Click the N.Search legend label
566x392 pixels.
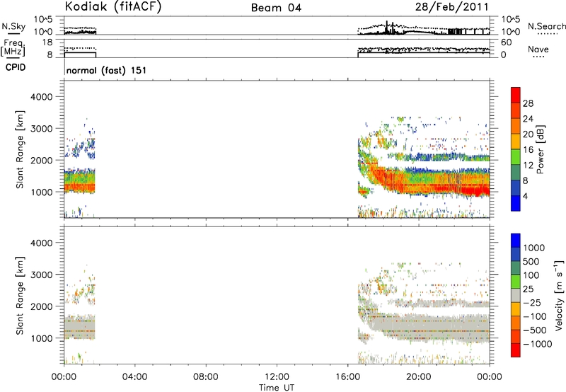pos(547,26)
